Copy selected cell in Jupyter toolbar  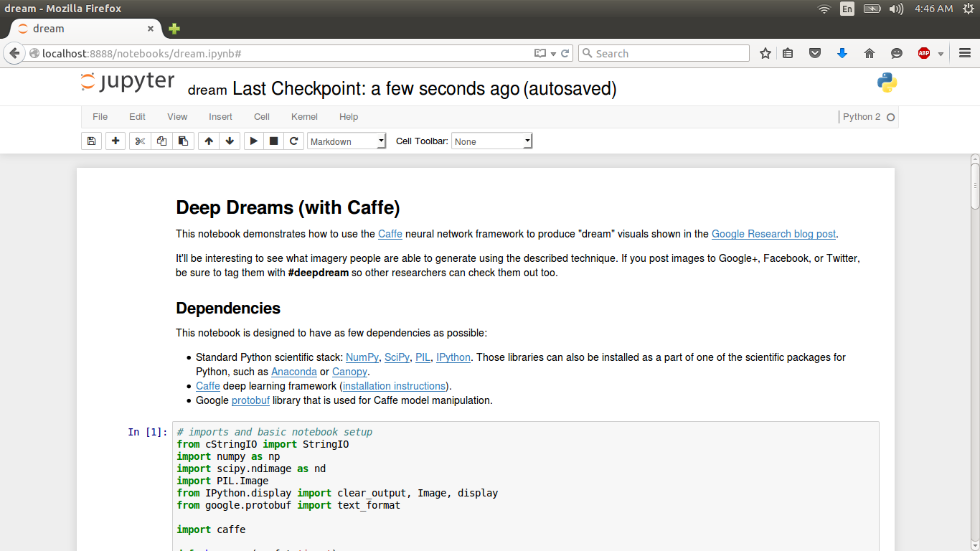[x=161, y=141]
